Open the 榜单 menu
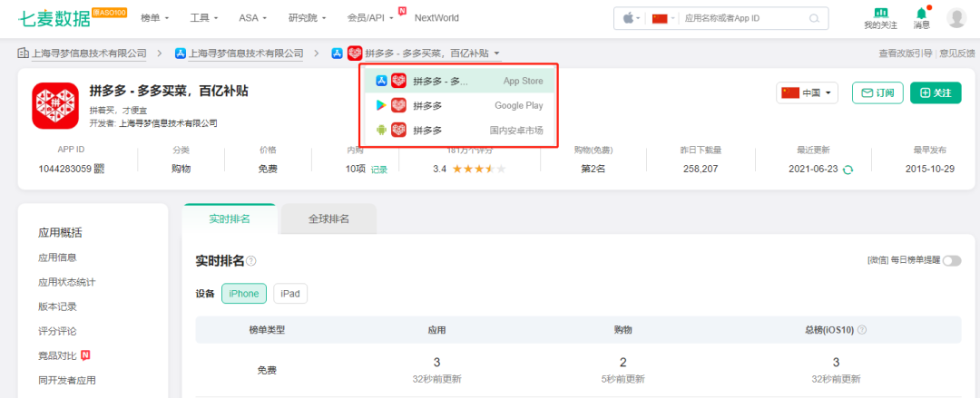 [155, 18]
